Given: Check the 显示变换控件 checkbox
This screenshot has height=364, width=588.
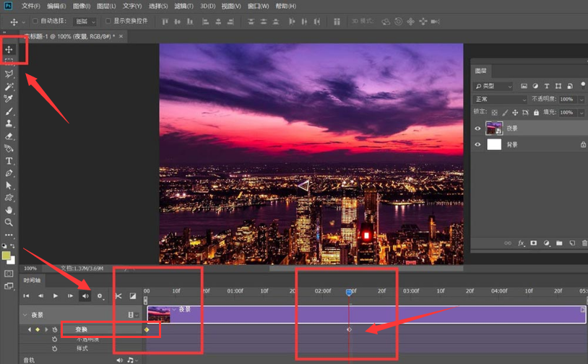Looking at the screenshot, I should click(x=108, y=22).
